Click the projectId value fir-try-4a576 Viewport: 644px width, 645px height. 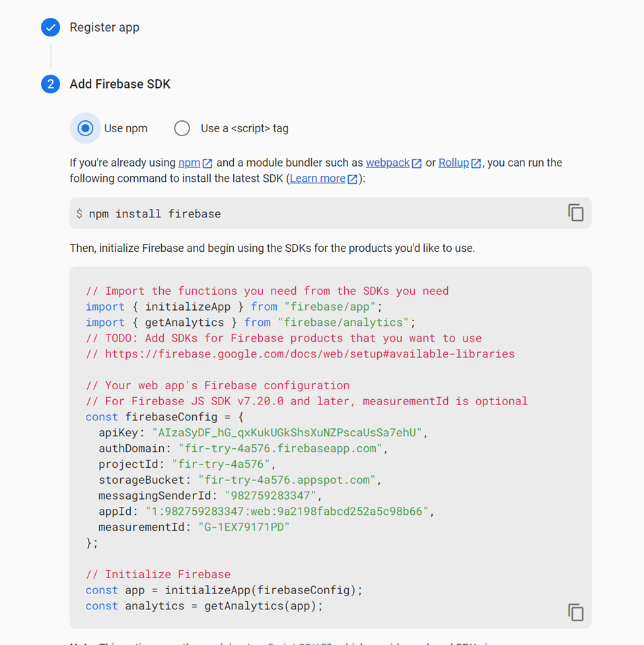pos(221,465)
